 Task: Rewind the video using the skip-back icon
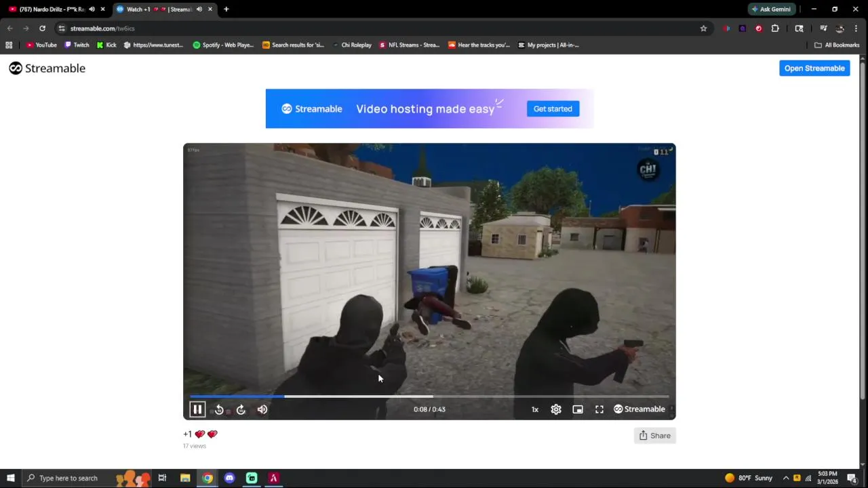[x=219, y=409]
